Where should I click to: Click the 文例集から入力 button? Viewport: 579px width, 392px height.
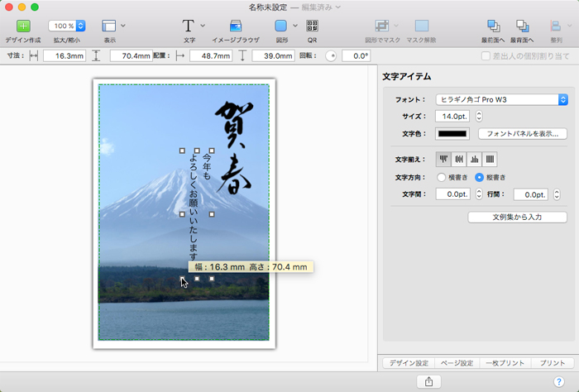[517, 217]
